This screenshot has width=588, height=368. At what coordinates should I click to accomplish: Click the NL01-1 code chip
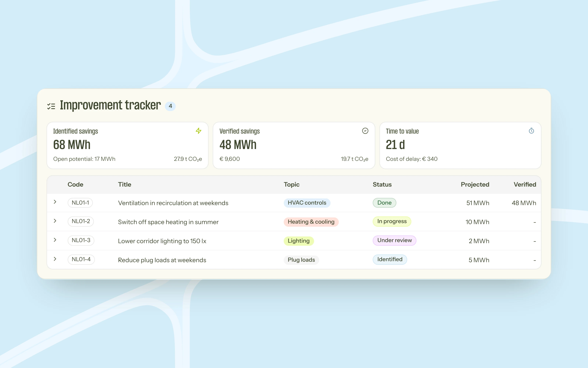tap(80, 203)
